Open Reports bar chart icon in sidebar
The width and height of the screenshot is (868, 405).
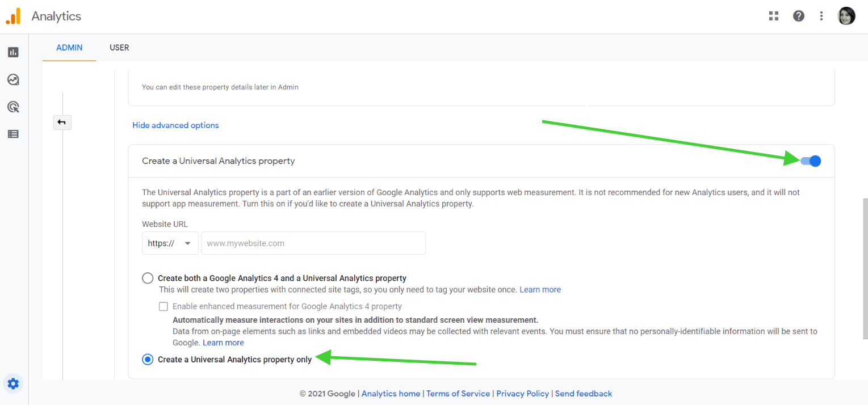13,52
